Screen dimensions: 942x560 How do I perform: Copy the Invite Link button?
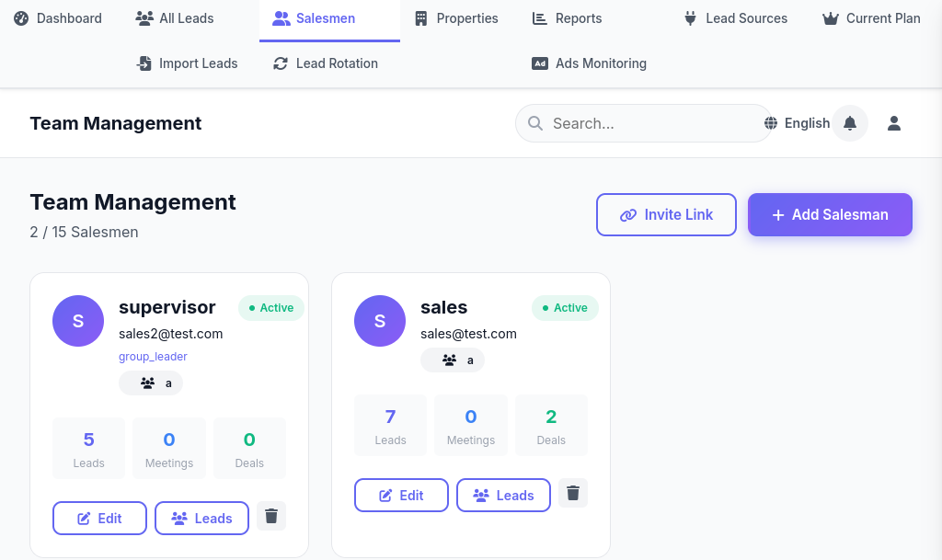pos(667,215)
